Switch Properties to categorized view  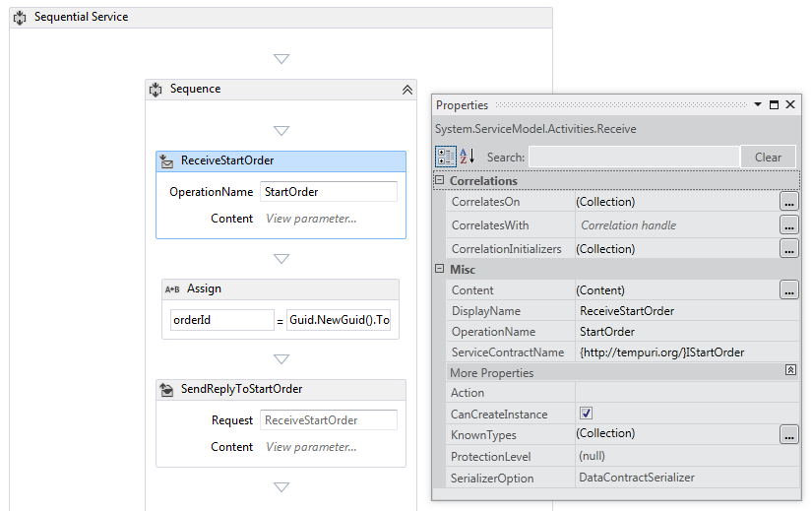[445, 157]
